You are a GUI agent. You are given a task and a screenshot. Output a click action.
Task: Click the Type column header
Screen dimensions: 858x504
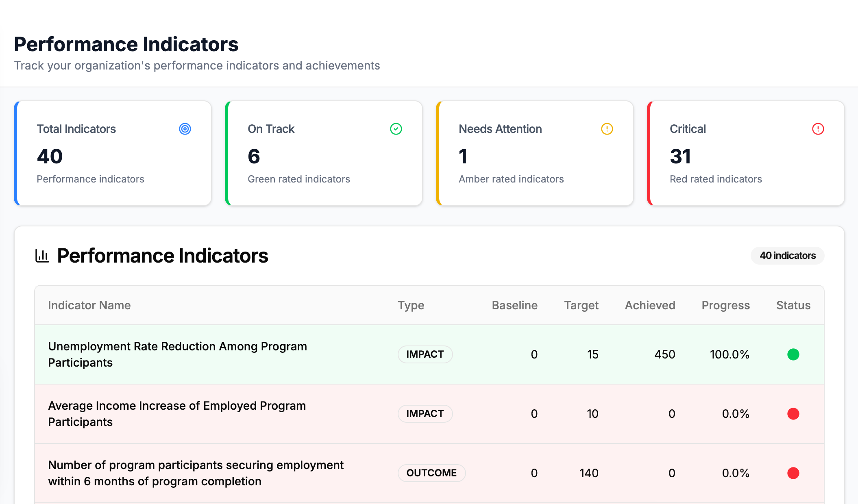coord(411,305)
